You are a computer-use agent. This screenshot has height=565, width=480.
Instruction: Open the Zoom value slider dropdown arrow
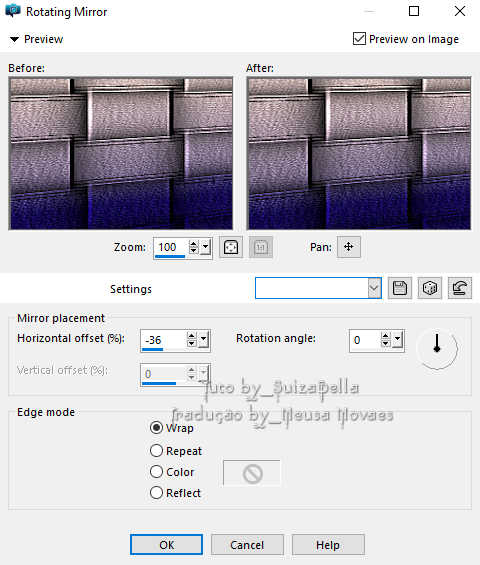205,247
